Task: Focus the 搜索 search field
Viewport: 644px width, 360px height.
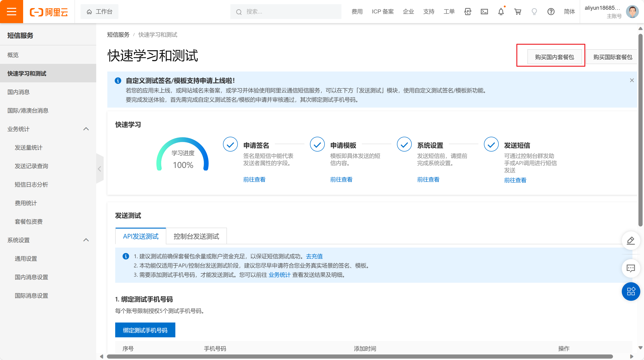Action: pyautogui.click(x=286, y=12)
